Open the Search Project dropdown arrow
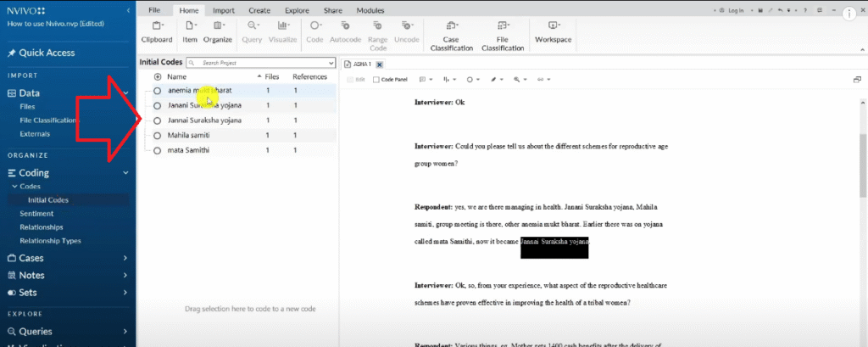 point(331,63)
